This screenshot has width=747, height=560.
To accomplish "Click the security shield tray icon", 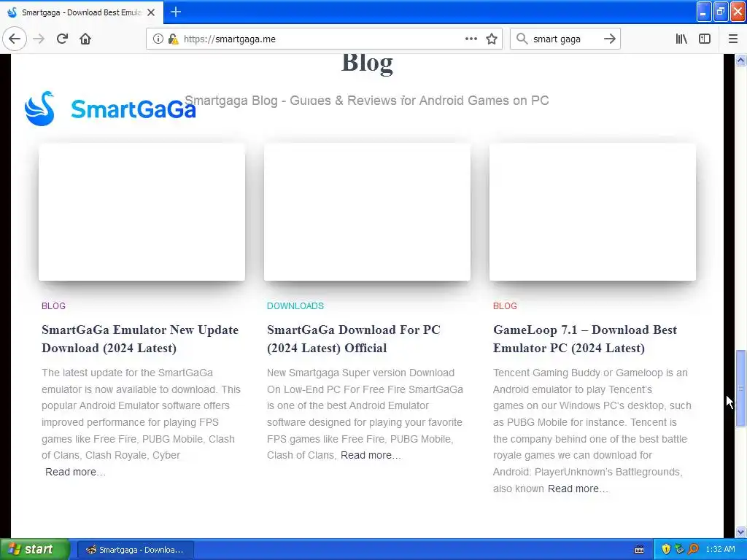I will pyautogui.click(x=666, y=550).
